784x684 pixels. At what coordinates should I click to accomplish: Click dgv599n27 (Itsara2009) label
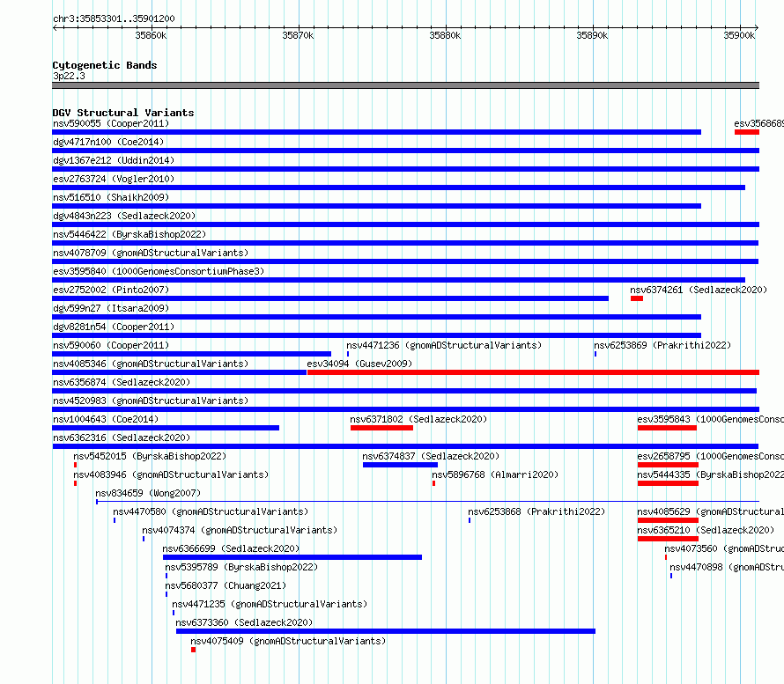111,308
